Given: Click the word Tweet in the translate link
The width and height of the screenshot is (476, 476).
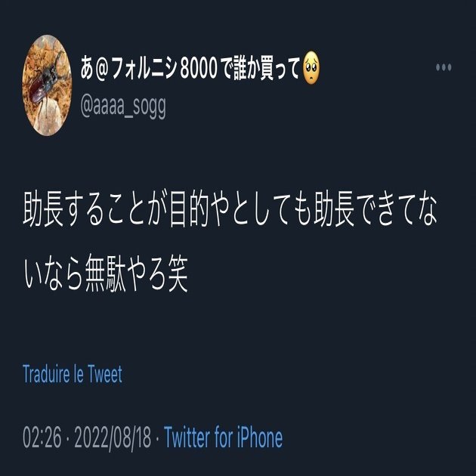Looking at the screenshot, I should coord(105,374).
